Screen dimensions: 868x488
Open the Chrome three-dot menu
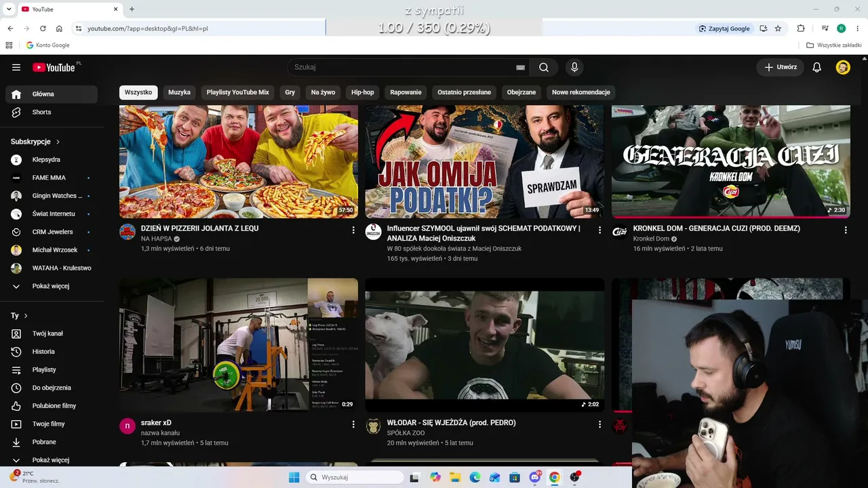pyautogui.click(x=858, y=28)
